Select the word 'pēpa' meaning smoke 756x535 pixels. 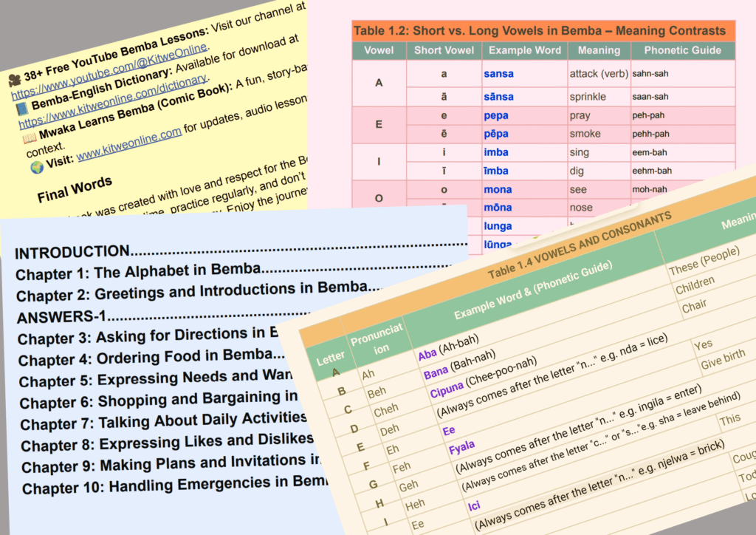click(x=496, y=134)
